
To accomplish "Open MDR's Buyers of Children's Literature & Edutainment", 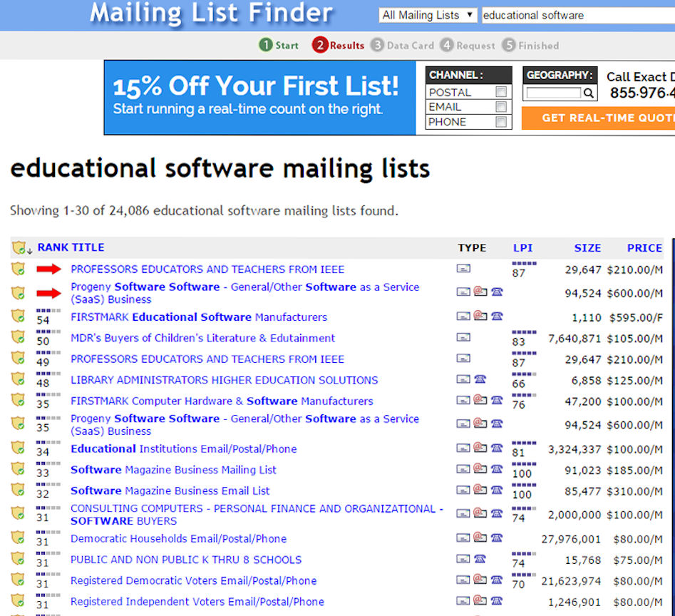I will 202,338.
